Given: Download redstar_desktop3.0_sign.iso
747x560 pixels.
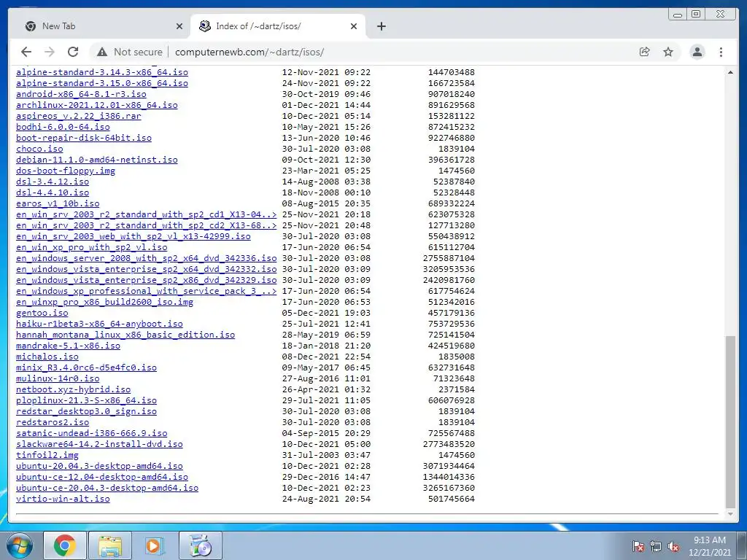Looking at the screenshot, I should pyautogui.click(x=86, y=412).
